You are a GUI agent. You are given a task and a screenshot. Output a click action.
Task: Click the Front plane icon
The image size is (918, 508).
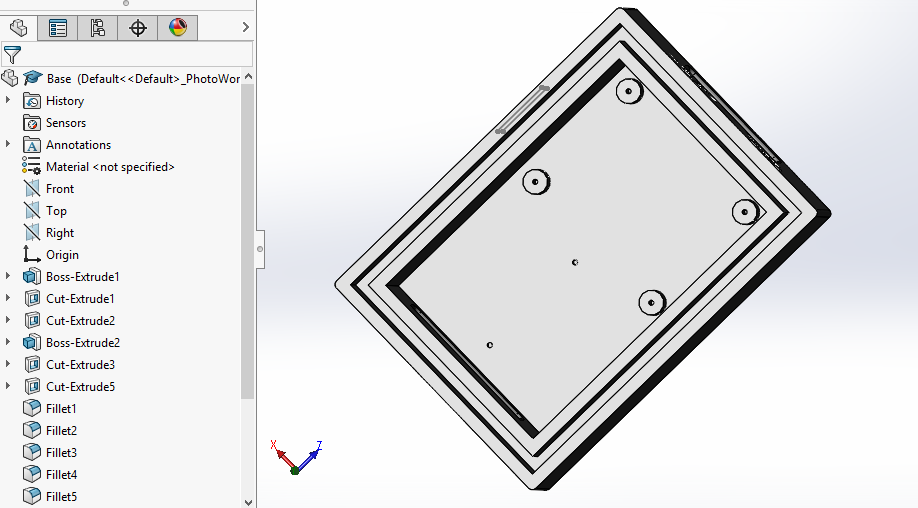[32, 188]
